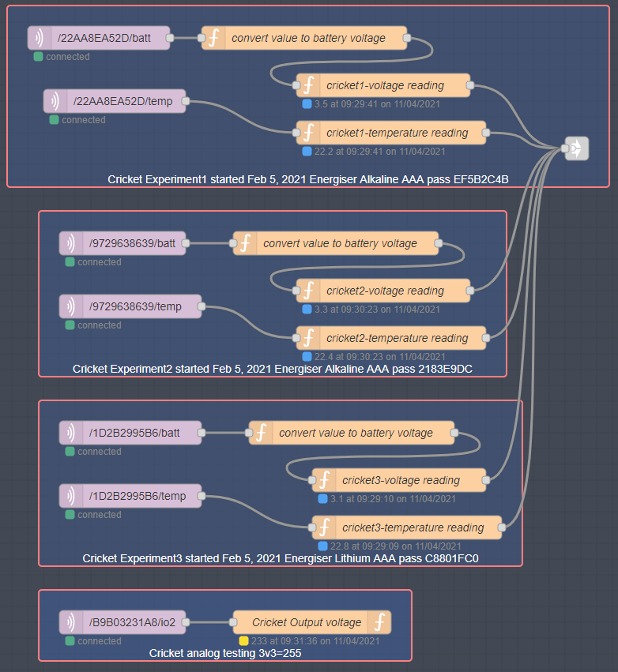
Task: Click blue status indicator under cricket2-temperature reading
Action: [307, 356]
